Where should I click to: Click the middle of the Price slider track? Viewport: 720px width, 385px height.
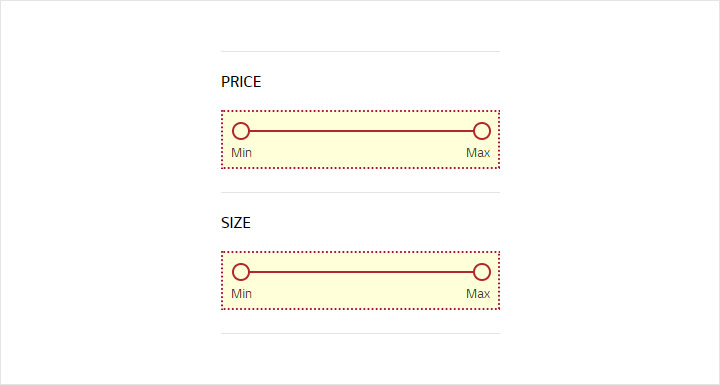pyautogui.click(x=361, y=131)
